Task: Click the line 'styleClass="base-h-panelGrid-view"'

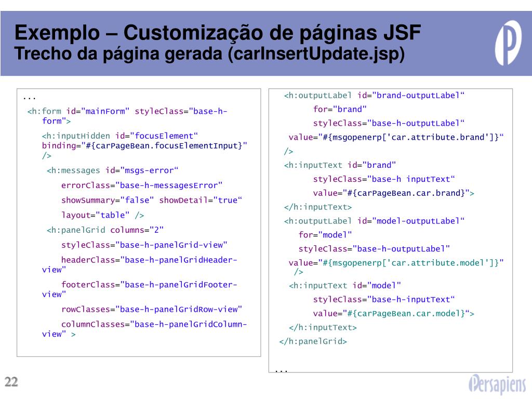Action: 144,245
